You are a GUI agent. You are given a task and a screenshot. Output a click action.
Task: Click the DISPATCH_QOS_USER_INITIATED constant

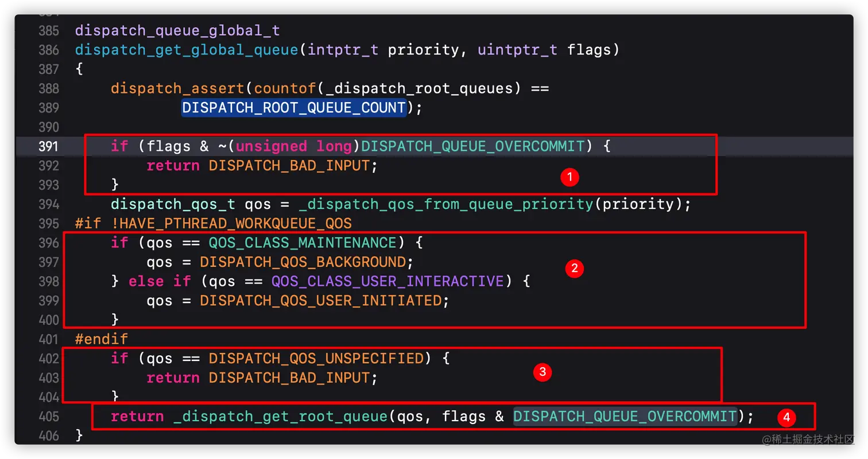pos(320,301)
